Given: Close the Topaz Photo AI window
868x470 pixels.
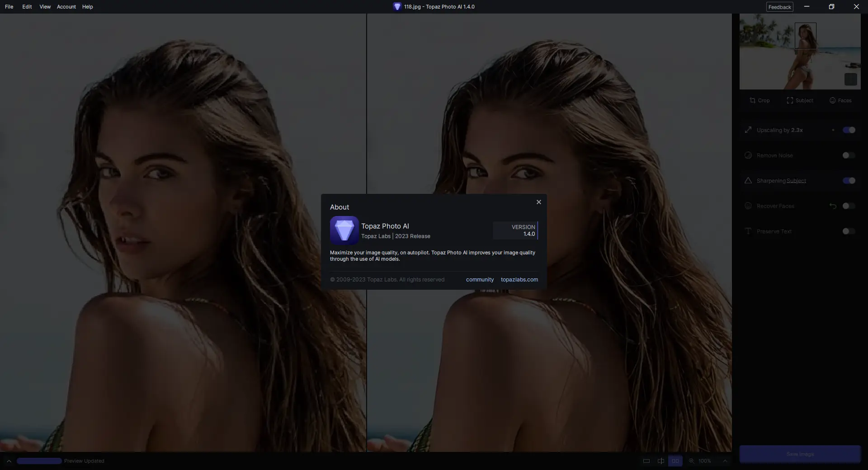Looking at the screenshot, I should [x=856, y=7].
